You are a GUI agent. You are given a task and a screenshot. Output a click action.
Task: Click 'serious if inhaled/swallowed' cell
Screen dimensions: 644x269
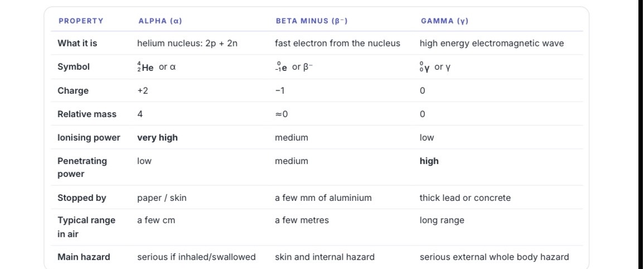click(196, 257)
